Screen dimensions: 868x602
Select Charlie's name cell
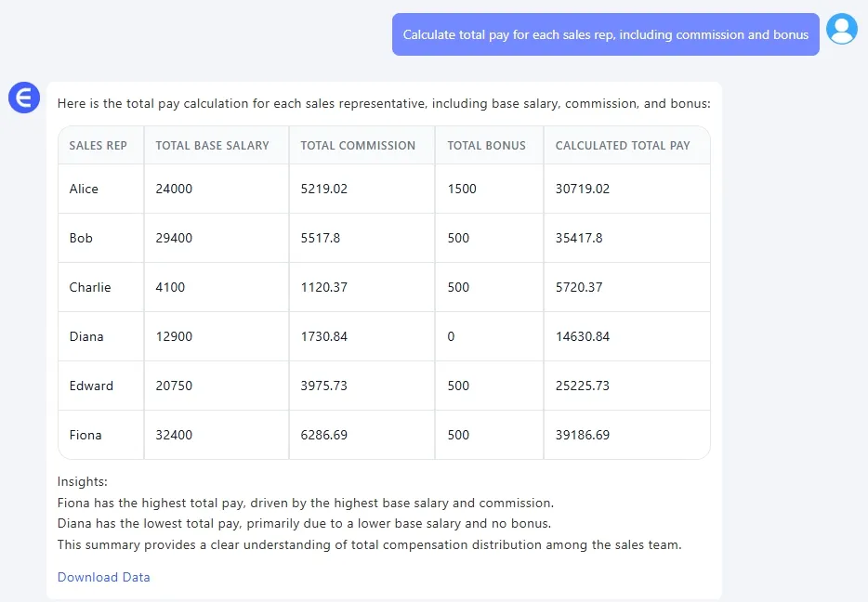pos(90,287)
